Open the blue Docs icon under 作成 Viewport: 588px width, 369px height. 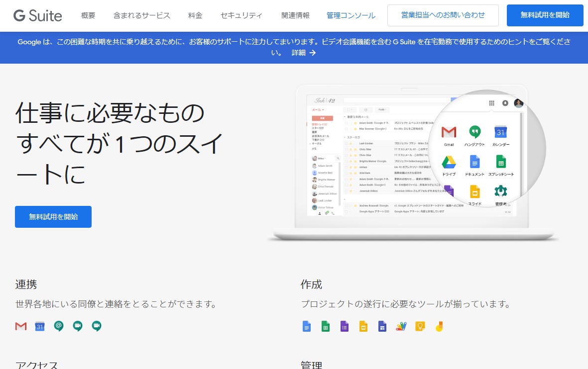tap(307, 326)
